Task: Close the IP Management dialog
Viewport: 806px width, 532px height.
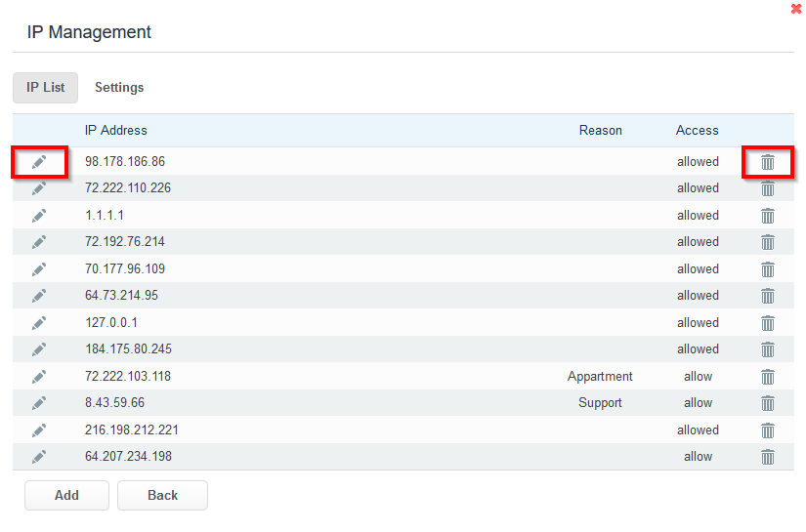Action: 796,9
